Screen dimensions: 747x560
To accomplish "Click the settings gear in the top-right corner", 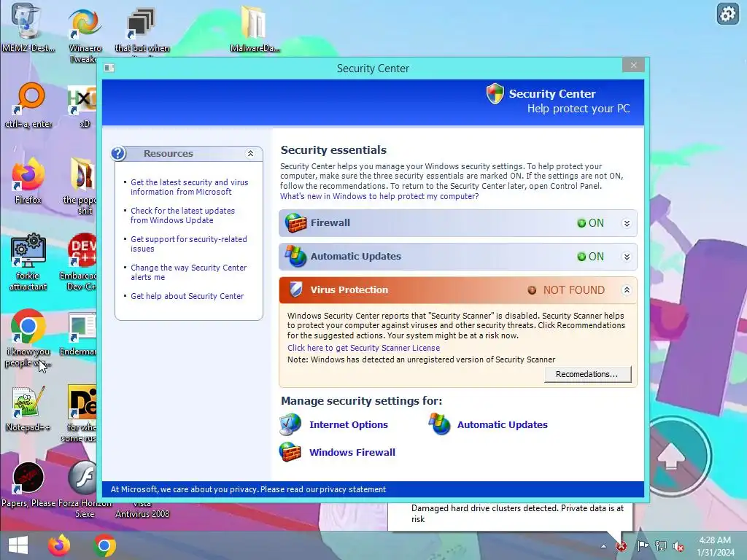I will tap(727, 14).
